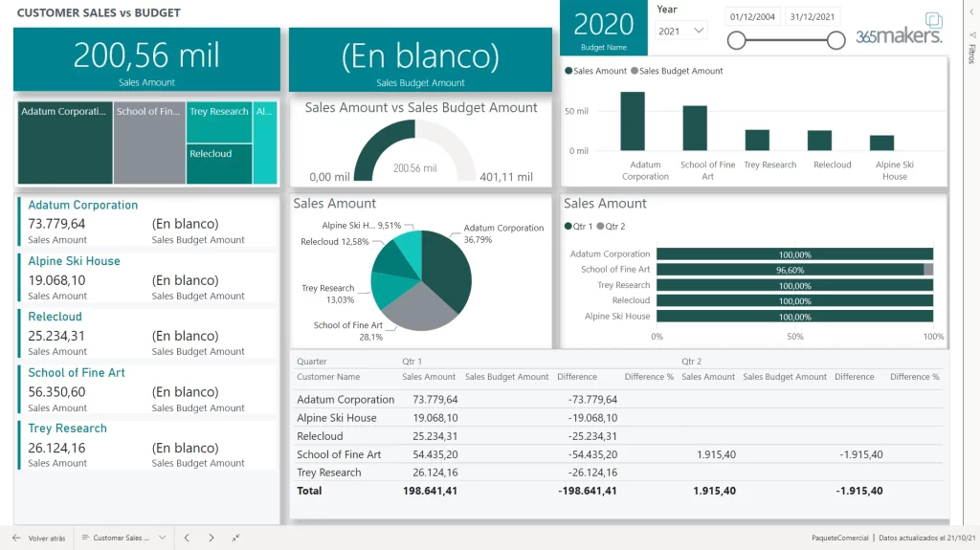This screenshot has width=980, height=550.
Task: Go to the previous report page
Action: coord(188,539)
